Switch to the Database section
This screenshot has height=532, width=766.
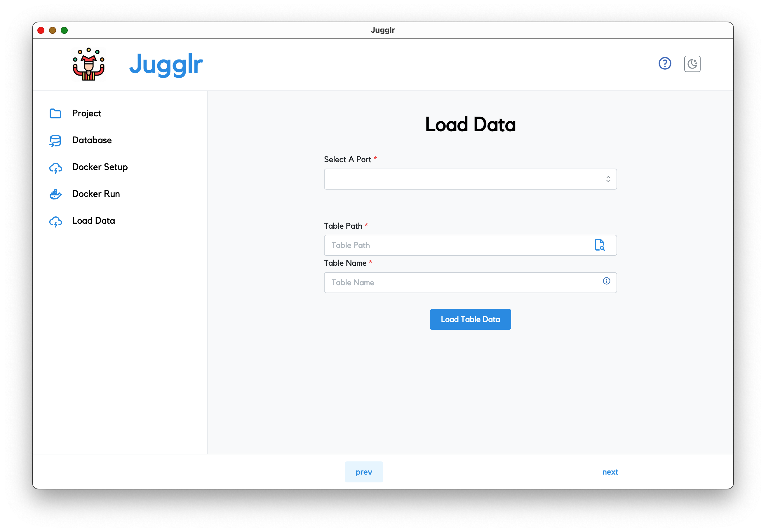(x=92, y=140)
